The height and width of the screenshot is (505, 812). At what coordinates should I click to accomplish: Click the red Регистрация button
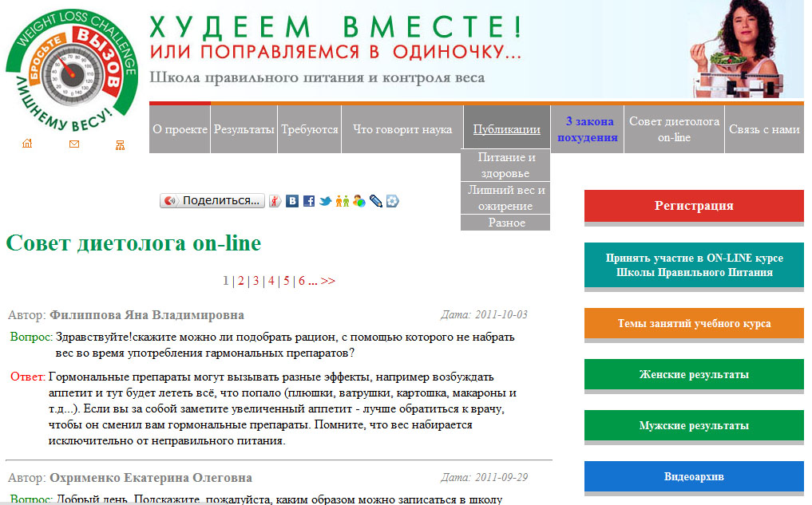[x=694, y=206]
